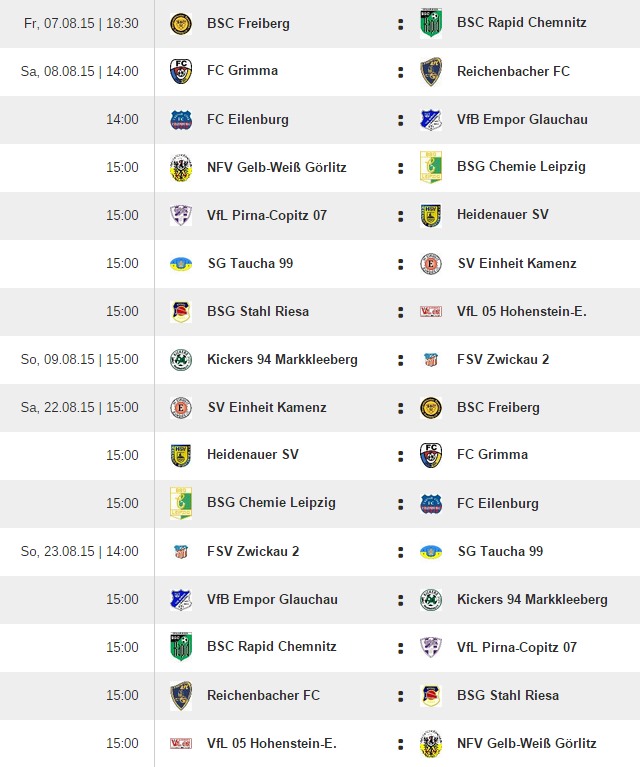Select FC Grimma logo in match against Reichenbacher FC
Screen dimensions: 640x767
tap(181, 71)
